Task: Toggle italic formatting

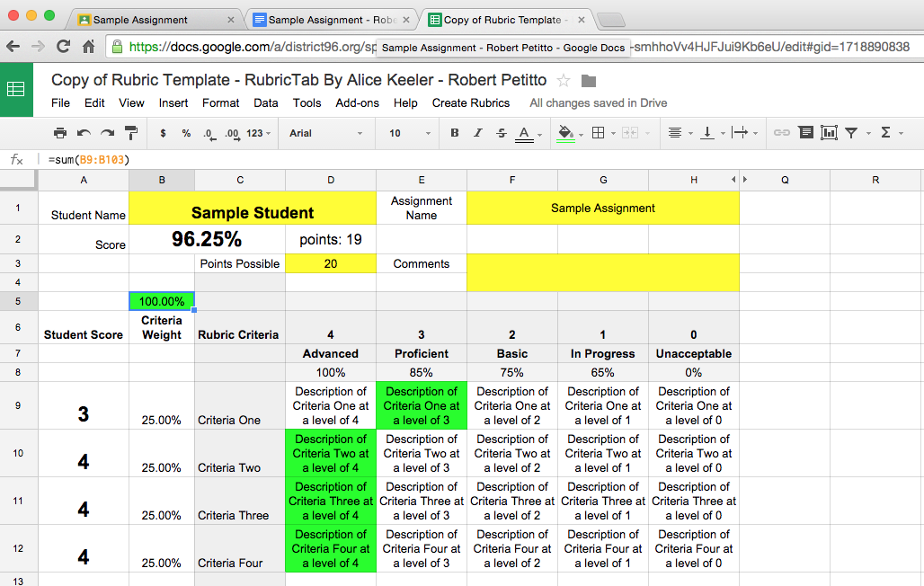Action: (x=478, y=133)
